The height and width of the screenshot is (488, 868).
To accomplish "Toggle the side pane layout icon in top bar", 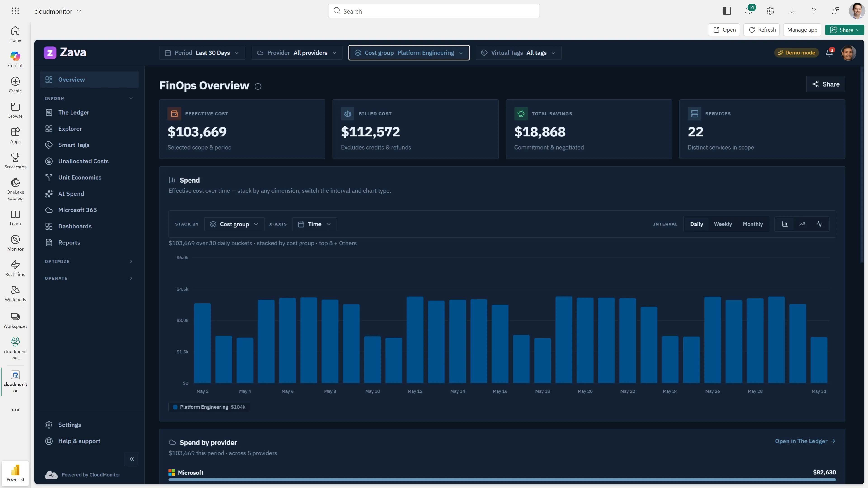I will (727, 11).
